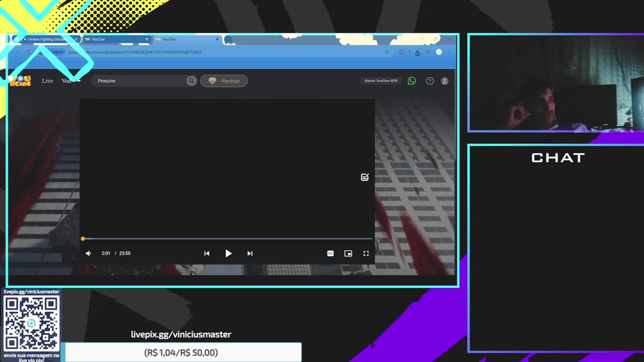
Task: Click the magnifier search icon
Action: 191,80
